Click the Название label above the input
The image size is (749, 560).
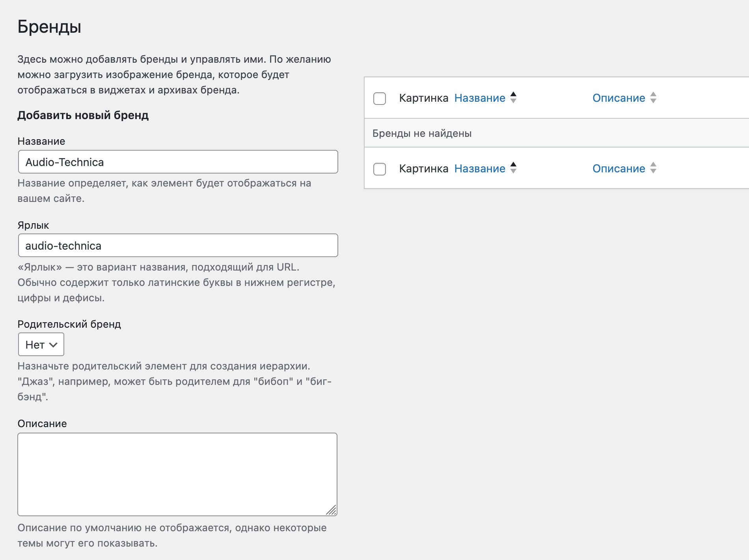pyautogui.click(x=41, y=141)
